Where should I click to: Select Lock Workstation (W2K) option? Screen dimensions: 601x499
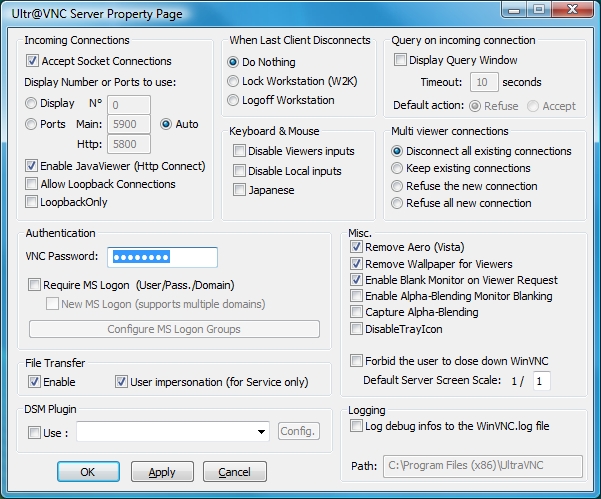click(x=233, y=81)
